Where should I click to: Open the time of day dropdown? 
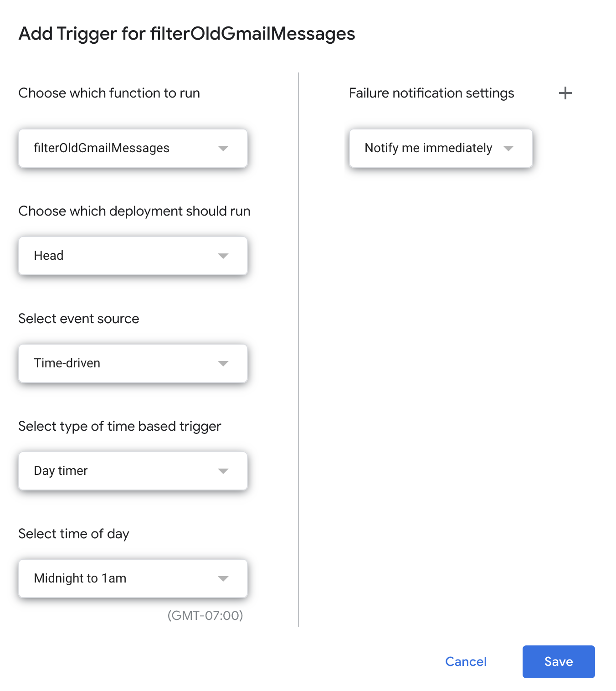[x=133, y=578]
